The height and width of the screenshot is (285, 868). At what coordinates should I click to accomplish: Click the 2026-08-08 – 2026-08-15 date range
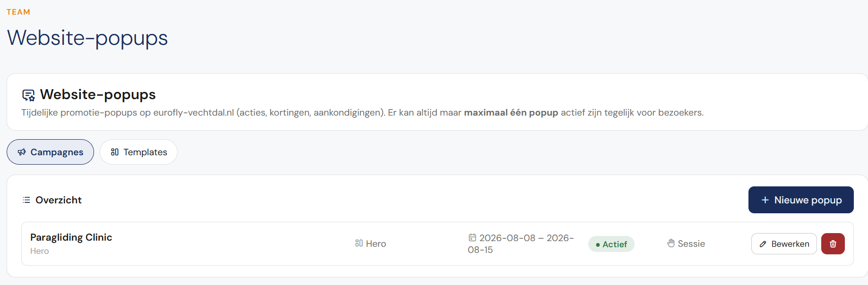click(521, 243)
